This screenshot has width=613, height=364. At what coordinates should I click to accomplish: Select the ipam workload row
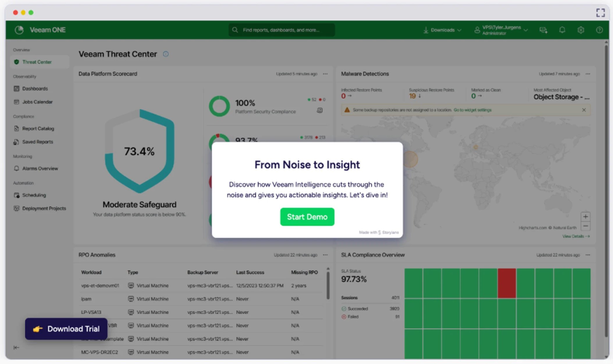[x=201, y=299]
